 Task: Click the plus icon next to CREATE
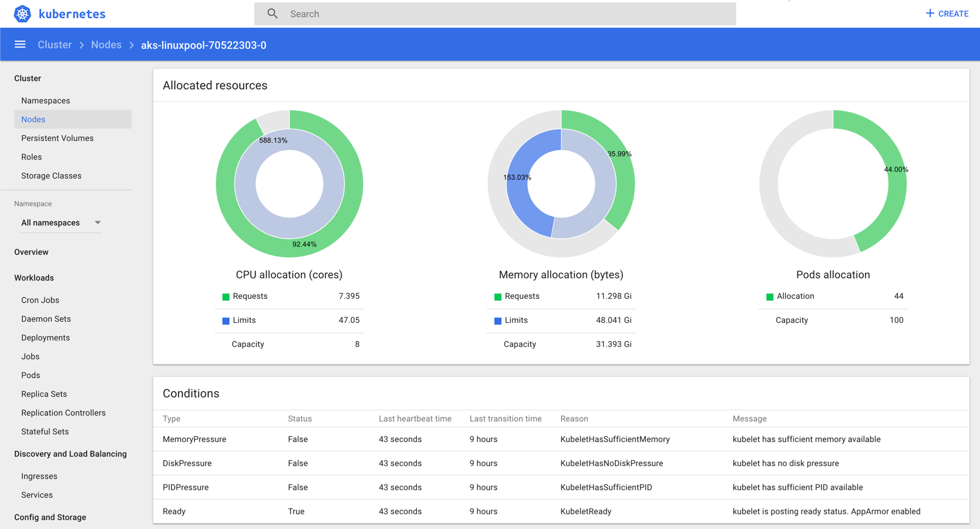tap(929, 13)
